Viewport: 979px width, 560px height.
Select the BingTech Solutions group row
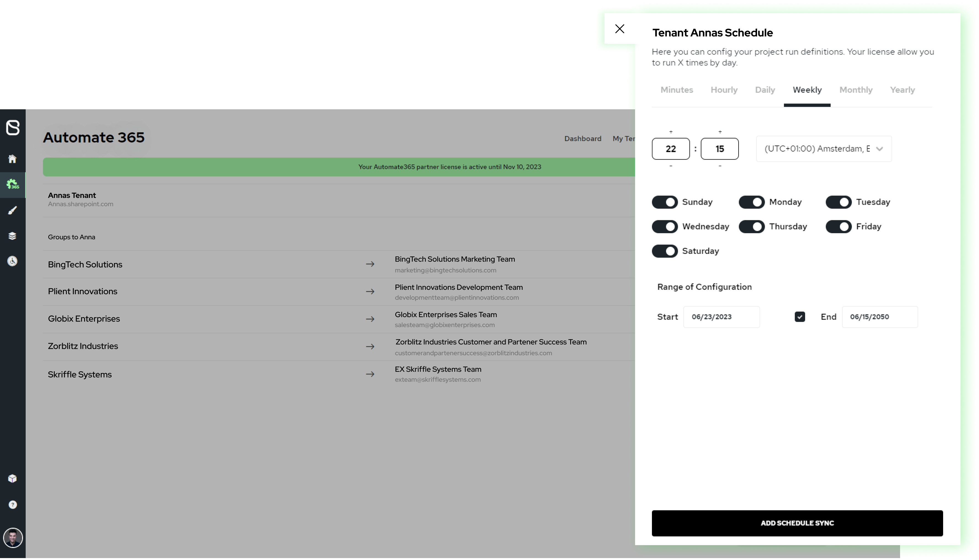pos(339,265)
